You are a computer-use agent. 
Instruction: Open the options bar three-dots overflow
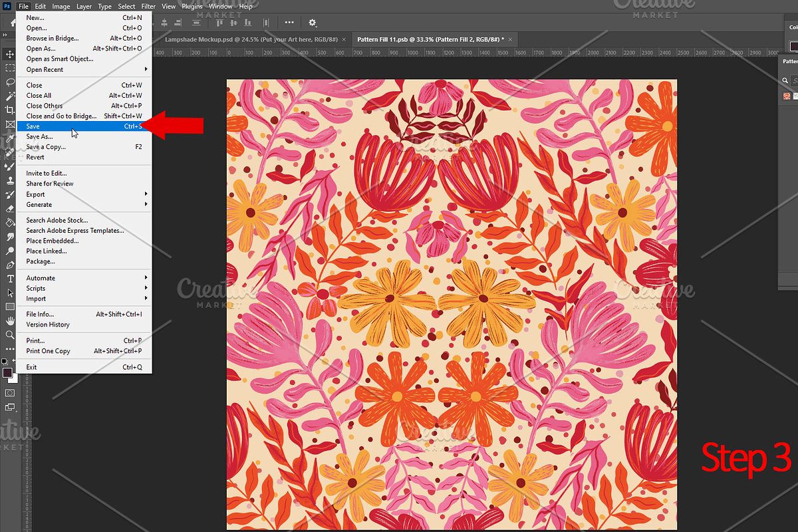(289, 23)
